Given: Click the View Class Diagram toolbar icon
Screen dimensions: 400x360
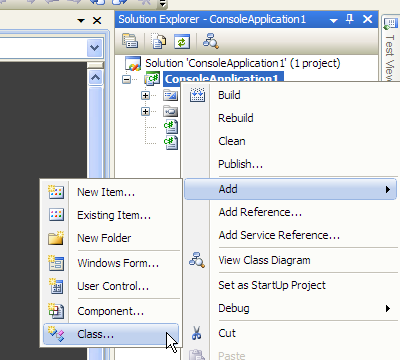Looking at the screenshot, I should tap(211, 41).
